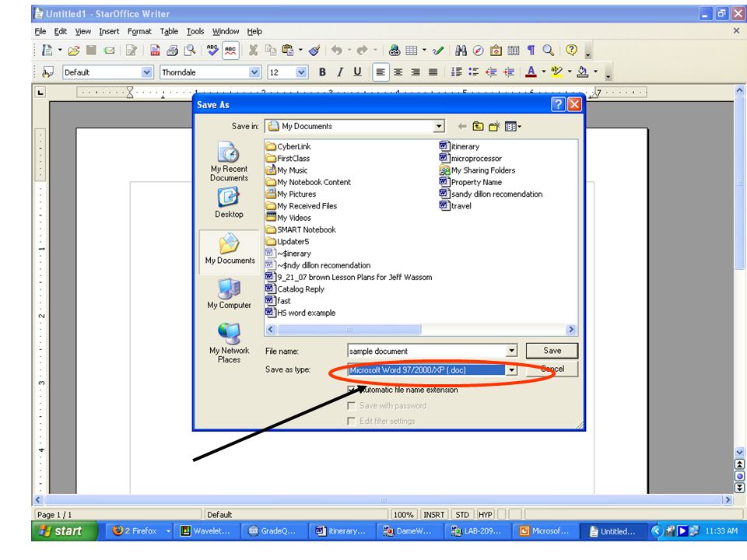The width and height of the screenshot is (747, 560).
Task: Expand the File name dropdown arrow
Action: click(511, 351)
